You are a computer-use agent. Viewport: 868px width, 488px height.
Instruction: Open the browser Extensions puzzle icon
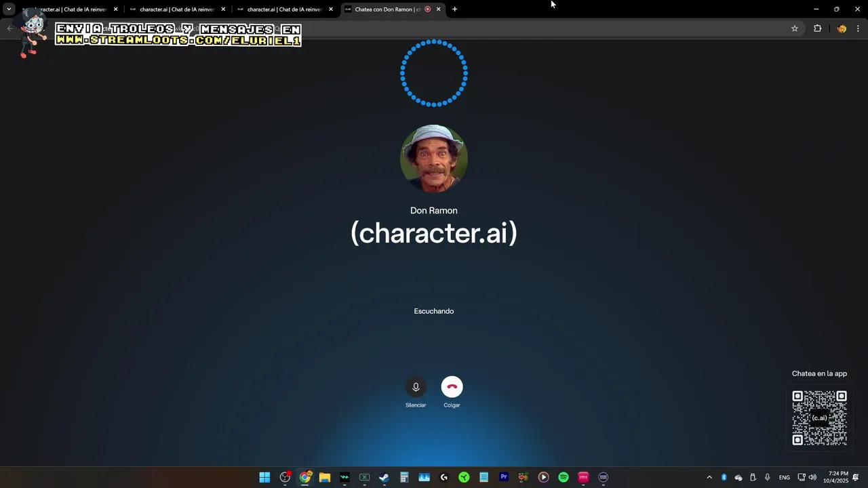coord(817,28)
